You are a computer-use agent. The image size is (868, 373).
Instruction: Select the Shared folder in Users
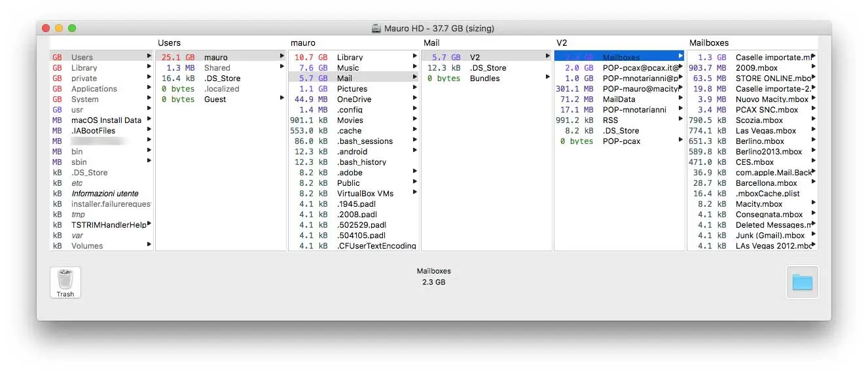(221, 68)
